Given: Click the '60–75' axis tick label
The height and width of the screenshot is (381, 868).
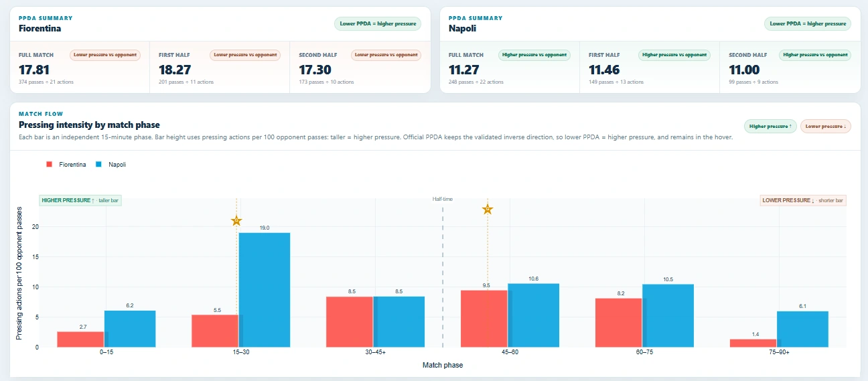Looking at the screenshot, I should pyautogui.click(x=644, y=352).
